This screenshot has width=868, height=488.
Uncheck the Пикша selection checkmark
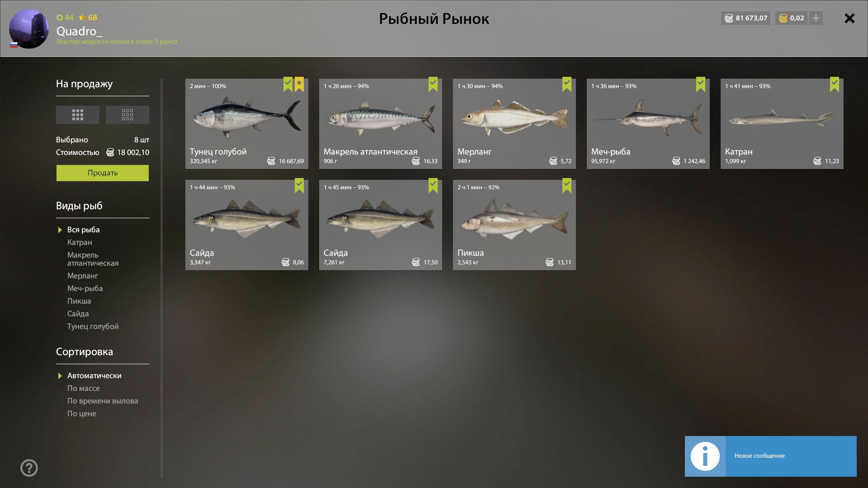[x=567, y=186]
